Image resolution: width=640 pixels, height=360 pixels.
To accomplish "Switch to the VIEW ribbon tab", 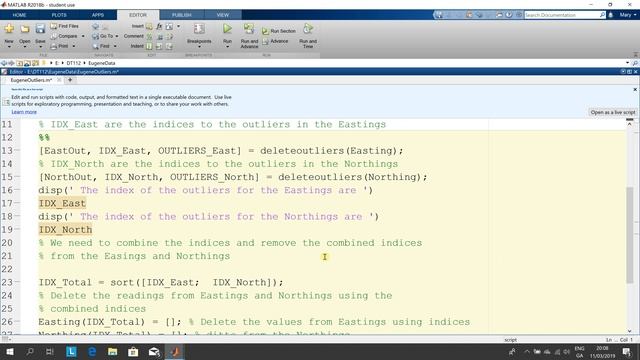I will click(x=222, y=15).
